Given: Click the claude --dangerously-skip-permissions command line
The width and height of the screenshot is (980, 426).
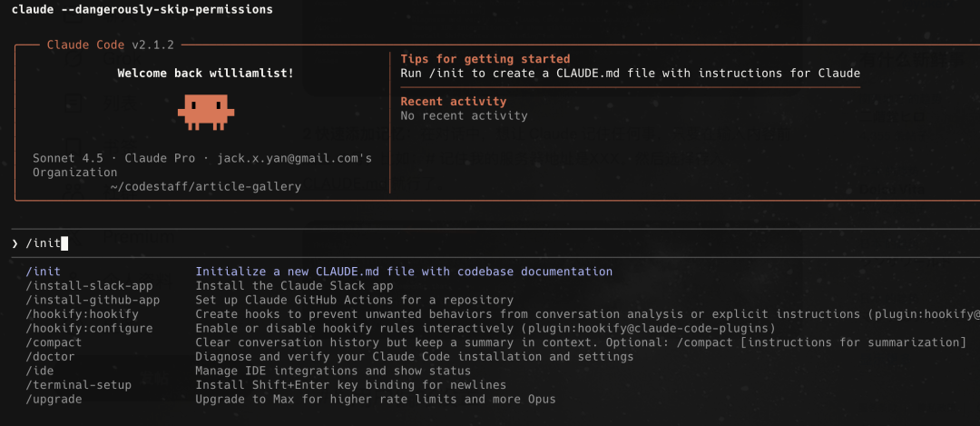Looking at the screenshot, I should 142,9.
